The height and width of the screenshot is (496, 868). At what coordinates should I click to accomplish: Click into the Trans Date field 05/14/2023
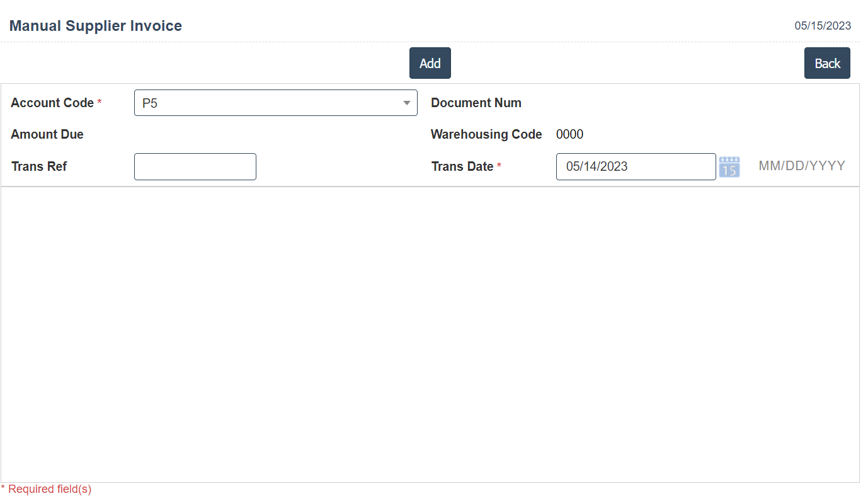635,166
